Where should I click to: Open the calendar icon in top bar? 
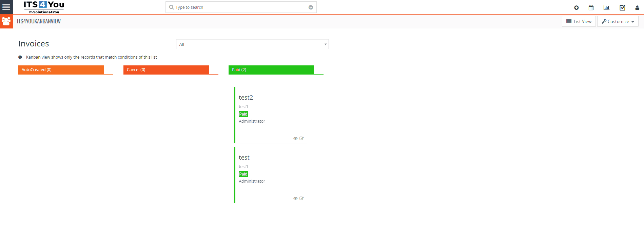pos(591,7)
